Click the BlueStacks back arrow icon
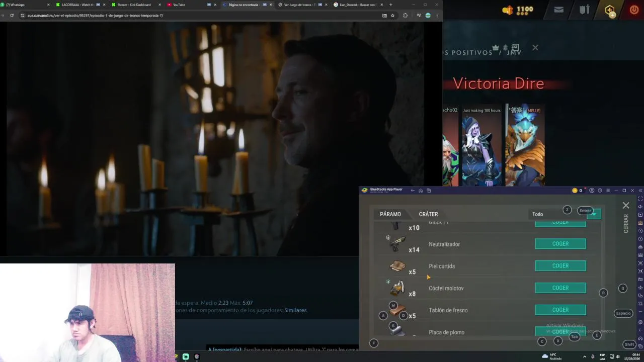 coord(413,191)
